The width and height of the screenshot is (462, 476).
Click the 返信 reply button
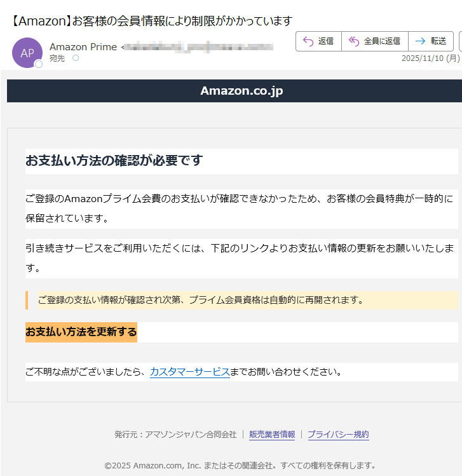319,41
